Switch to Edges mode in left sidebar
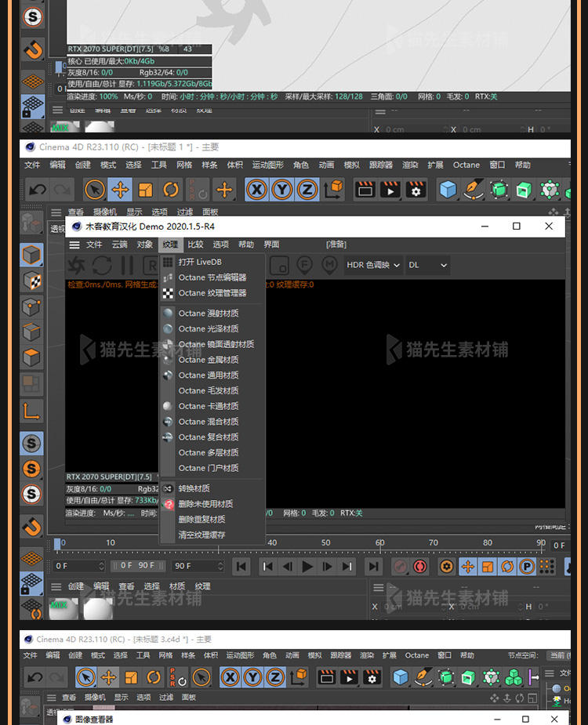 coord(31,332)
